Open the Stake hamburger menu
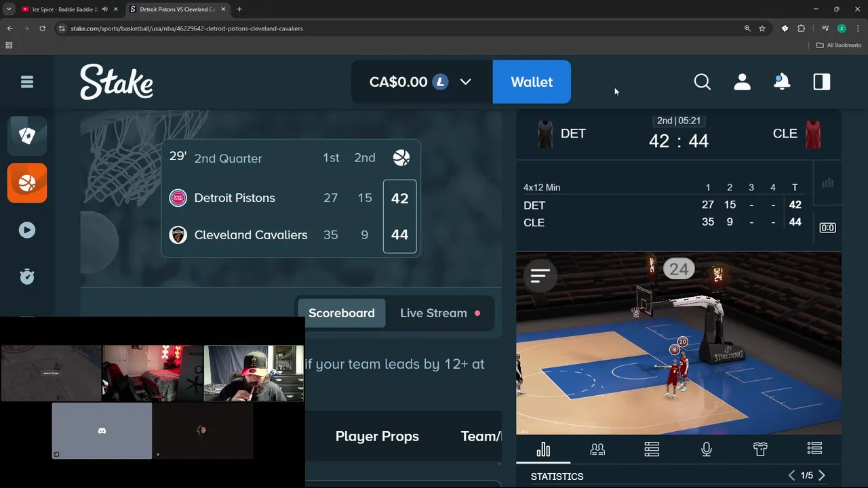The height and width of the screenshot is (488, 868). pos(27,82)
